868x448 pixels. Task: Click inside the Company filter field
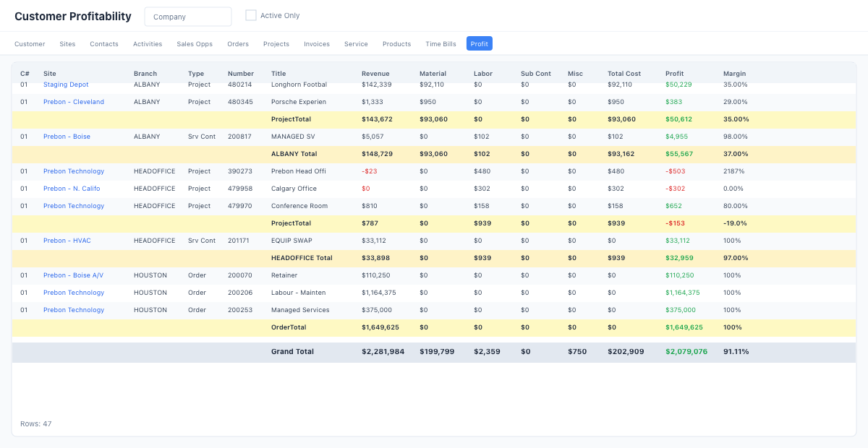[188, 16]
